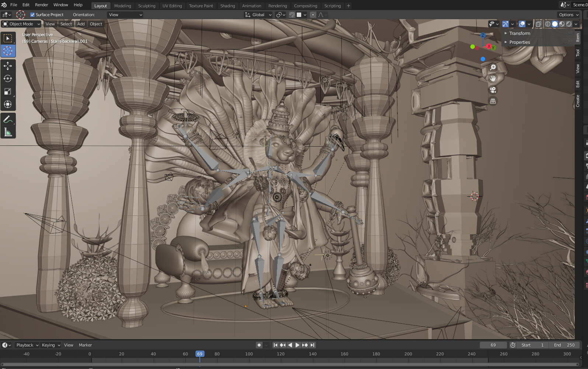
Task: Switch to material preview shading
Action: pos(562,24)
